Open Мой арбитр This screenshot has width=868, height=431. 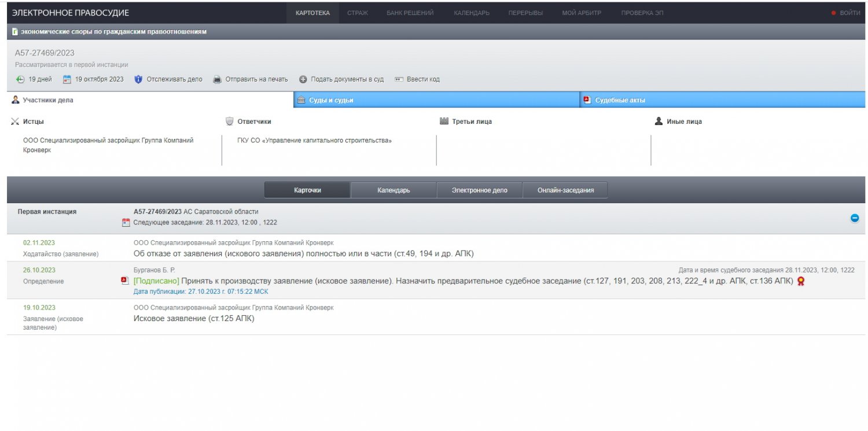click(582, 13)
